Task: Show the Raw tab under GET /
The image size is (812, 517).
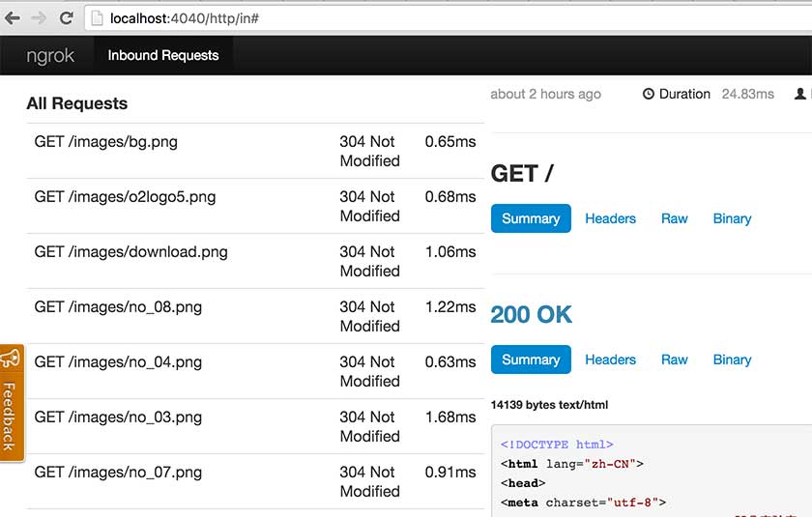Action: click(675, 218)
